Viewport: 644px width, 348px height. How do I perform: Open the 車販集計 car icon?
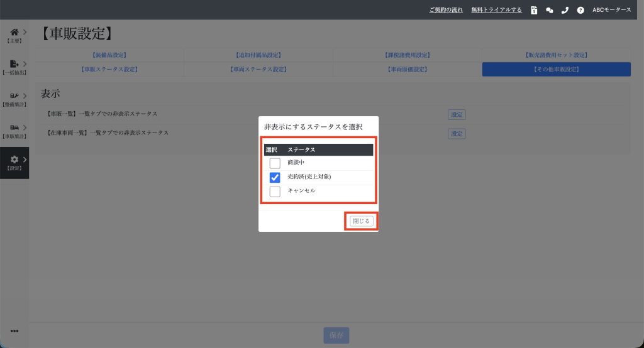(x=14, y=128)
